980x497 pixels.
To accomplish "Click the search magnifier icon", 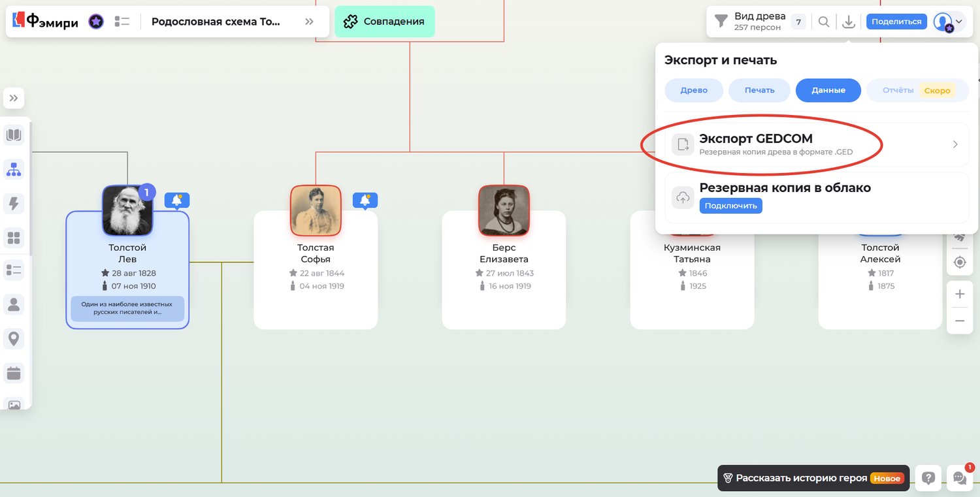I will pos(824,22).
